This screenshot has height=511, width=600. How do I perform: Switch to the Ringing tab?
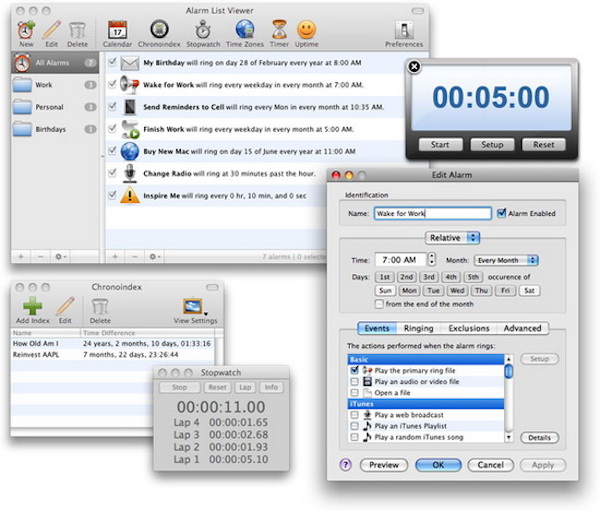tap(418, 328)
